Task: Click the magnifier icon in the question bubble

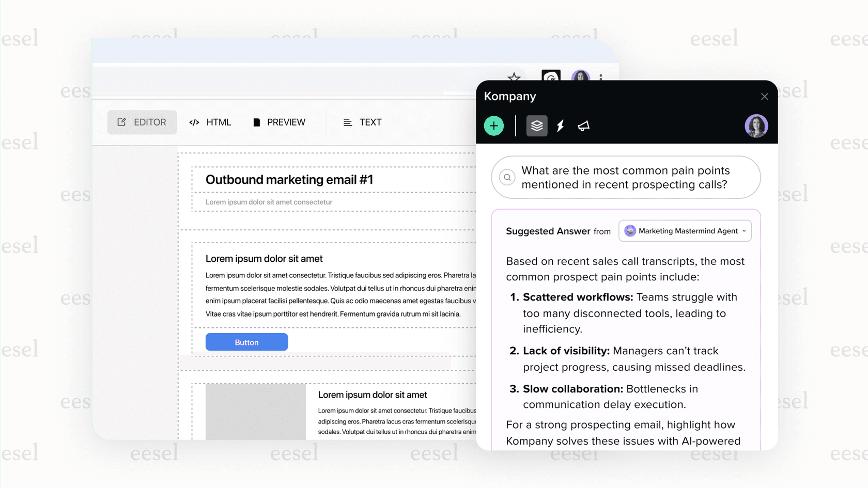Action: [x=507, y=177]
